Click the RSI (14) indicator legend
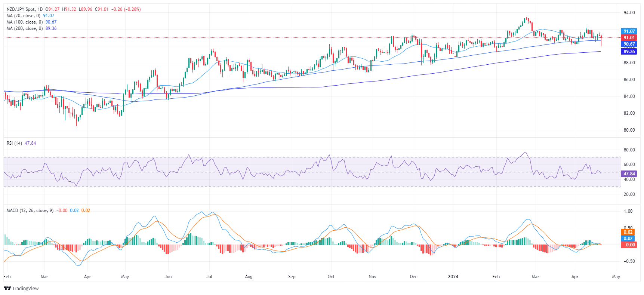The width and height of the screenshot is (644, 295). pyautogui.click(x=14, y=143)
